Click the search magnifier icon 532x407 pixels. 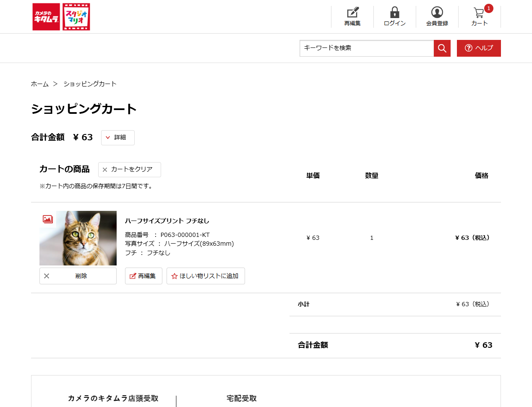coord(442,48)
